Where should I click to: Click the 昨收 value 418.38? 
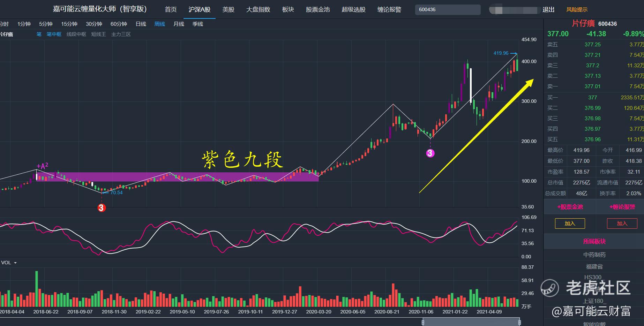(634, 161)
